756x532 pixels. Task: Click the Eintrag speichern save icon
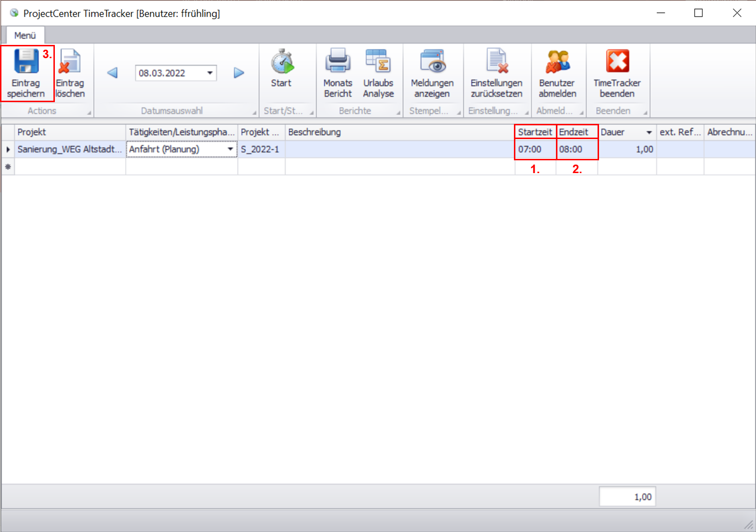point(26,62)
